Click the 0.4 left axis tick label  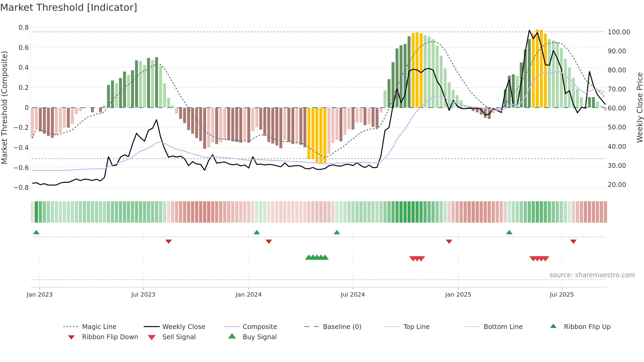(24, 68)
